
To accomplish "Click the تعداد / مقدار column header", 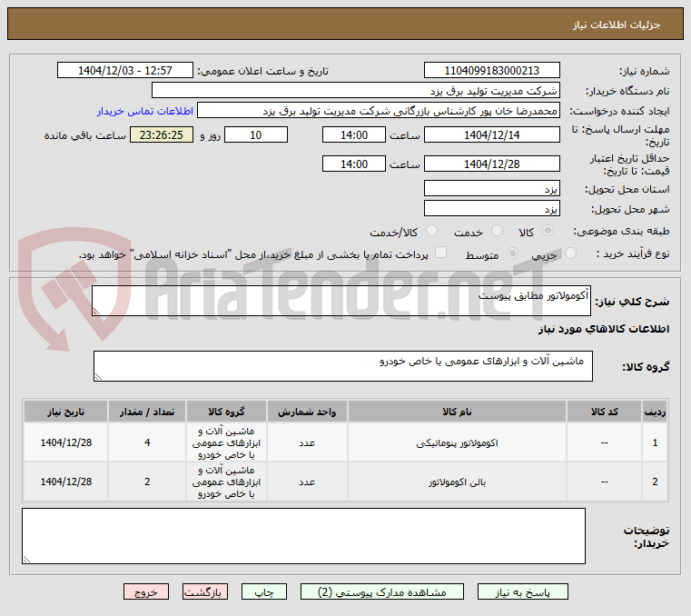I will point(147,412).
